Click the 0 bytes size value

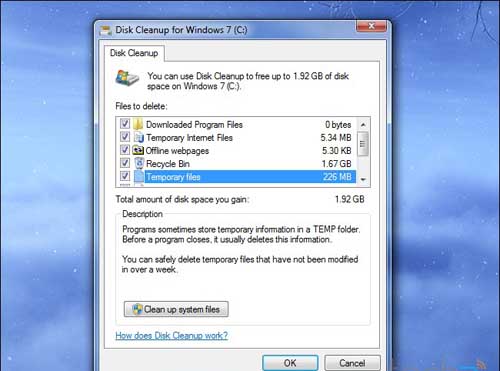point(338,125)
